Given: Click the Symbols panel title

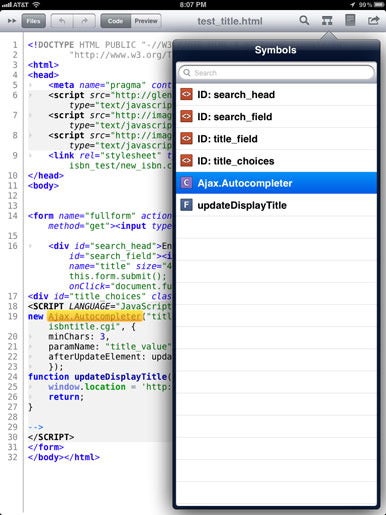Looking at the screenshot, I should (275, 50).
